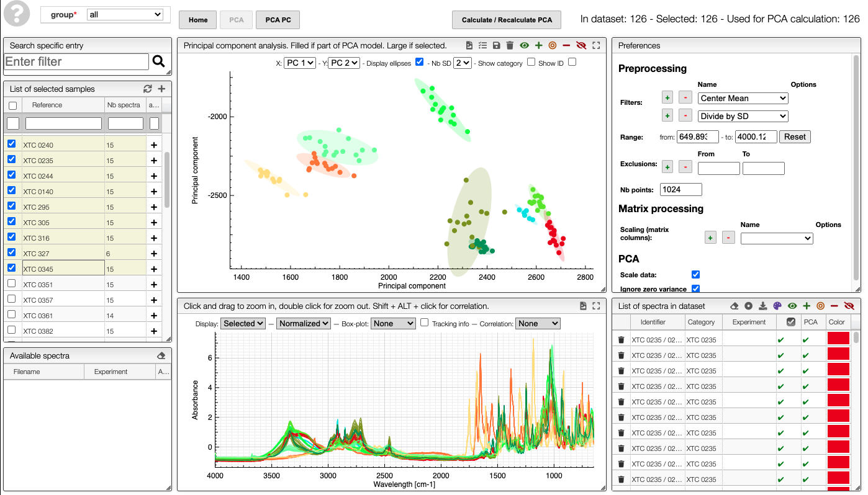Export the spectra chart image from its header
Screen dimensions: 868x495
click(x=583, y=306)
